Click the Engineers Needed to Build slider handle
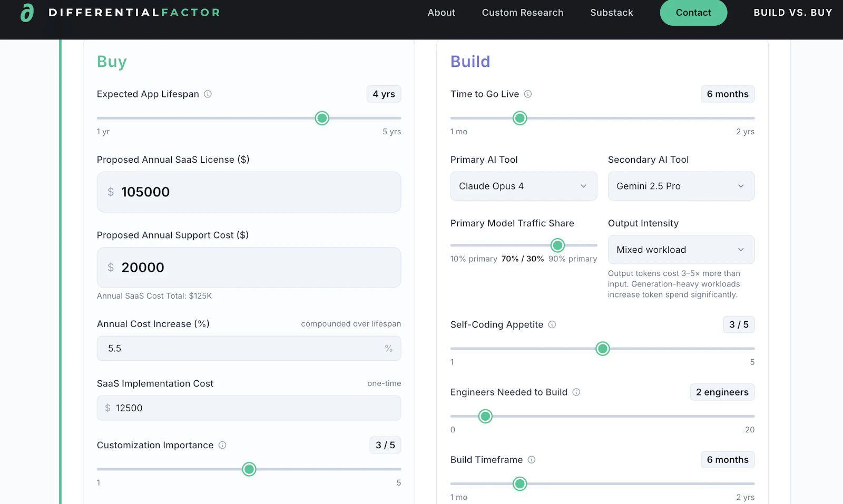The height and width of the screenshot is (504, 843). click(x=485, y=416)
